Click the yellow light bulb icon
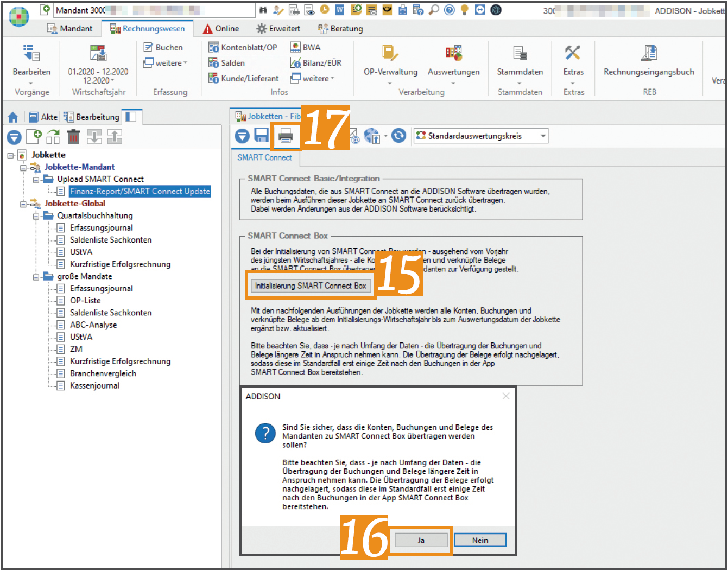This screenshot has width=728, height=571. (465, 10)
